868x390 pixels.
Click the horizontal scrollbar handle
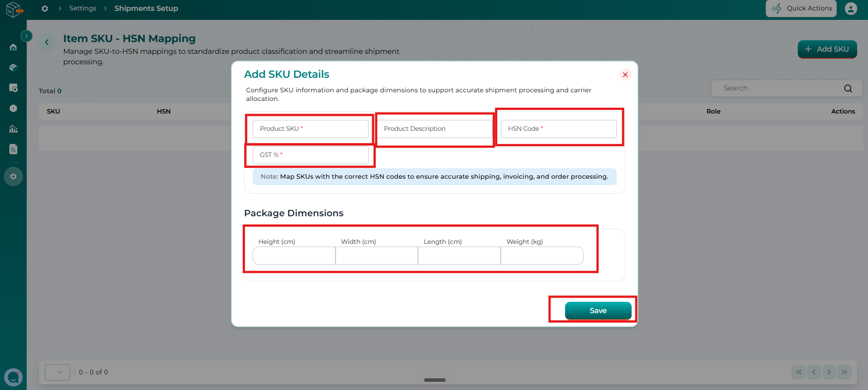pyautogui.click(x=435, y=380)
